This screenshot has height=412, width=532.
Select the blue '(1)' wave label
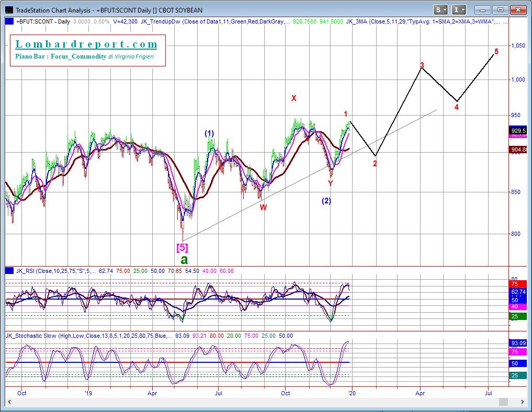(x=209, y=134)
